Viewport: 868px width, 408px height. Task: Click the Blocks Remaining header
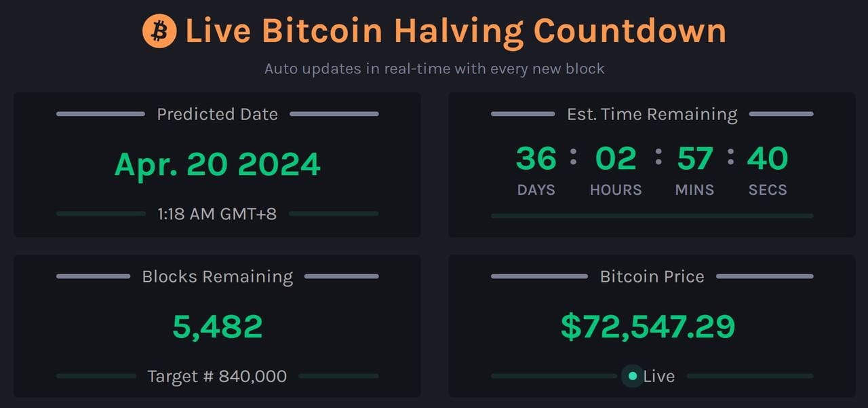pyautogui.click(x=217, y=276)
